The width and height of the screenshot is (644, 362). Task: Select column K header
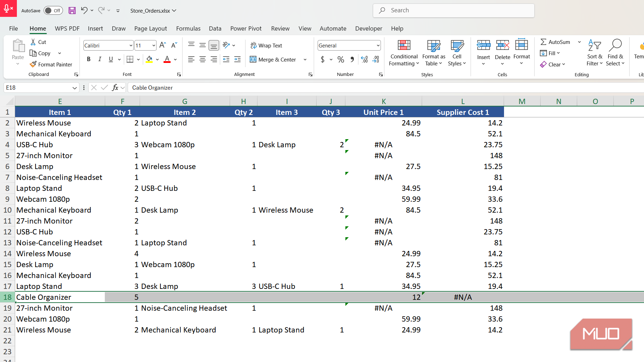click(x=384, y=101)
